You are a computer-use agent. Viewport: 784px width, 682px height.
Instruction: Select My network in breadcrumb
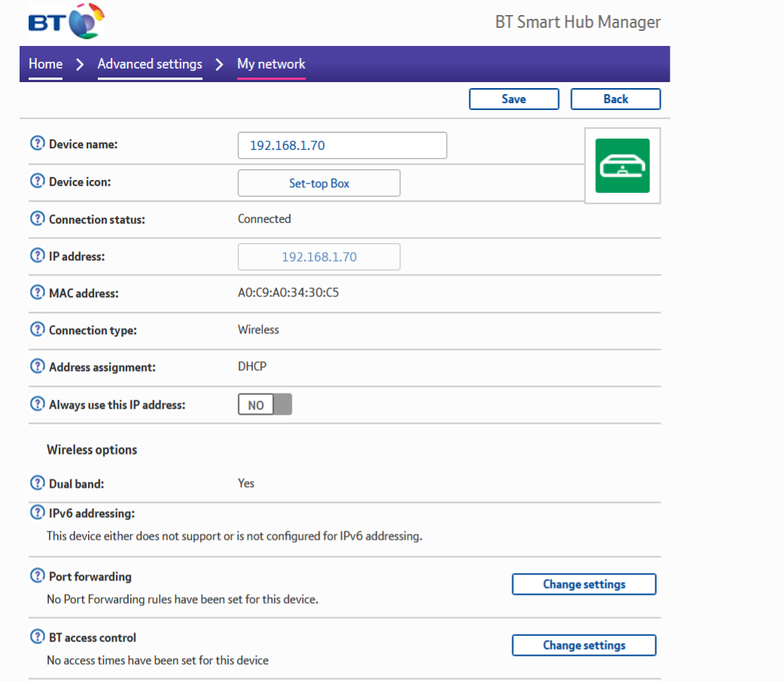click(x=271, y=64)
